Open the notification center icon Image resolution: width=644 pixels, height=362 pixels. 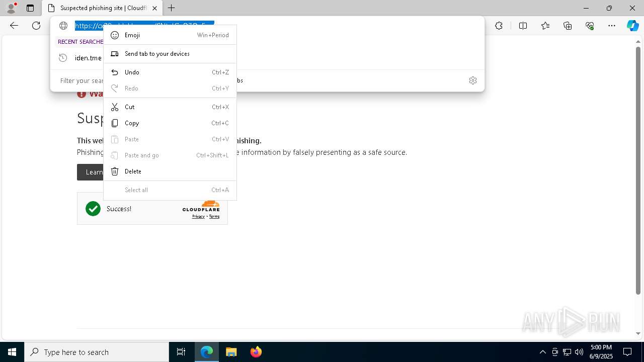(x=627, y=352)
